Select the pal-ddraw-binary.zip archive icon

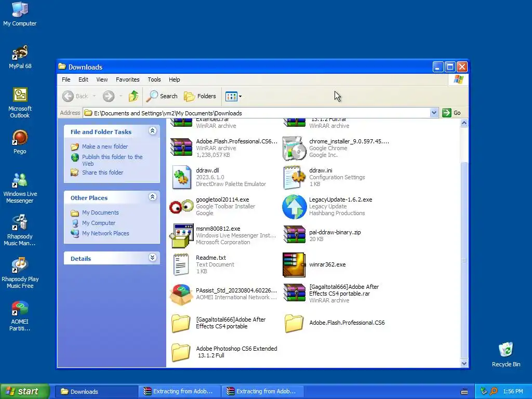pos(294,235)
